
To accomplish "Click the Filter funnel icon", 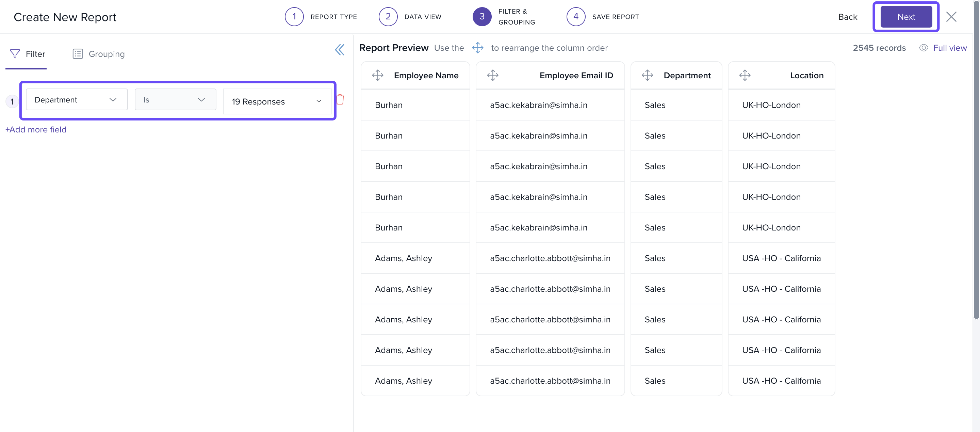I will (15, 54).
